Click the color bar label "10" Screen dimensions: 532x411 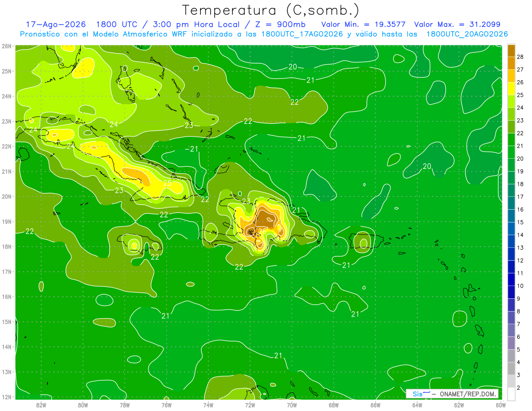click(x=520, y=286)
